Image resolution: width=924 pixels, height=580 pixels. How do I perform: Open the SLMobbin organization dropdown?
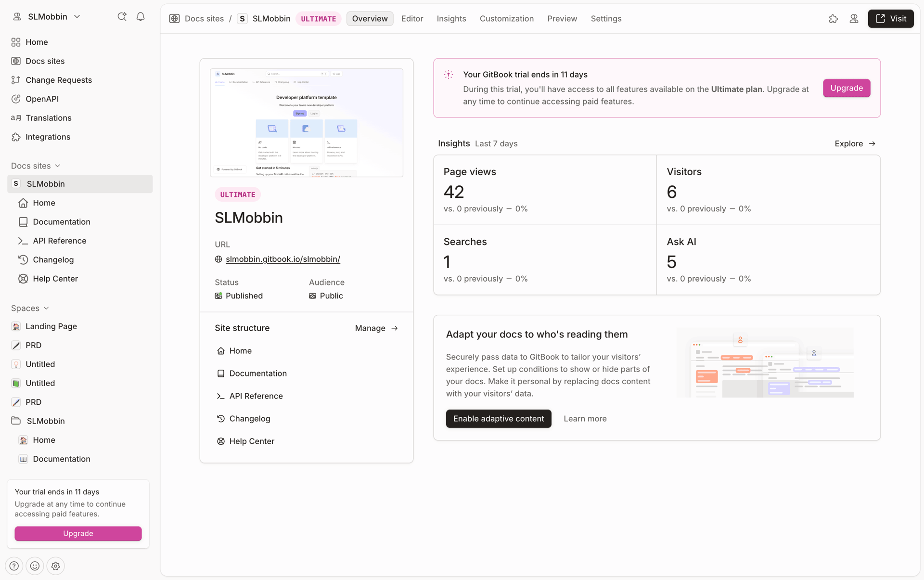pyautogui.click(x=47, y=17)
